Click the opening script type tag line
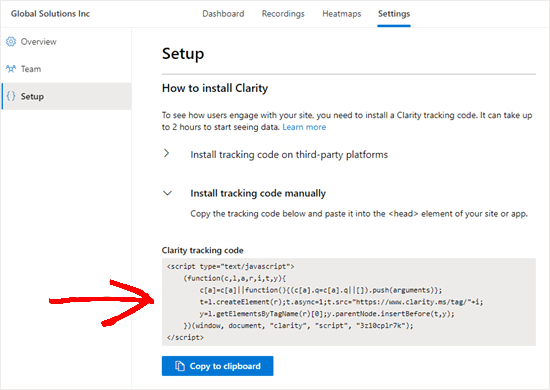 pos(230,267)
